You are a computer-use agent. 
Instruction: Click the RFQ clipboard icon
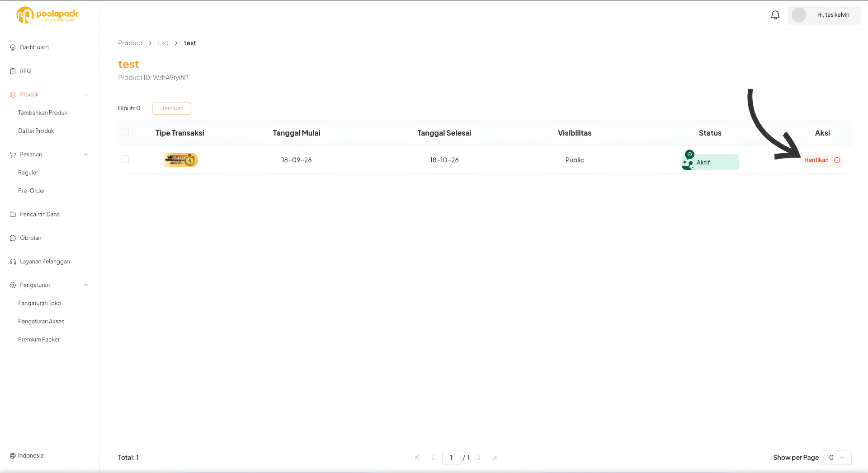(x=13, y=71)
